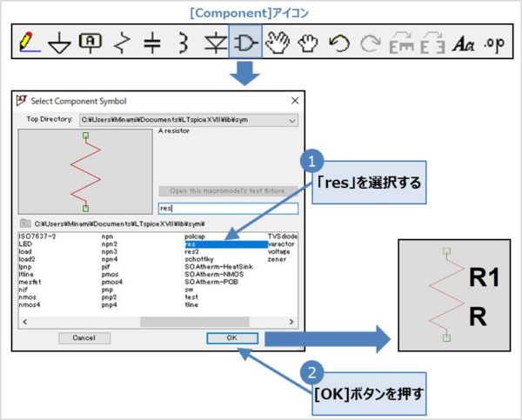Image resolution: width=522 pixels, height=420 pixels.
Task: Select 'zener' in the component list
Action: pos(277,259)
